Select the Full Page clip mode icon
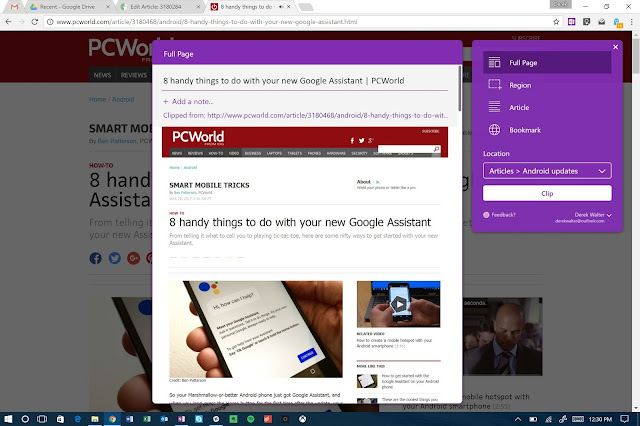 pyautogui.click(x=494, y=62)
